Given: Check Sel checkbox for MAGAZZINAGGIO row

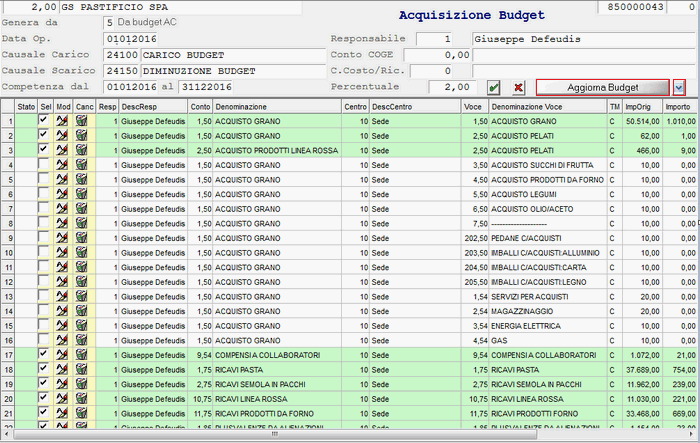Looking at the screenshot, I should [44, 310].
